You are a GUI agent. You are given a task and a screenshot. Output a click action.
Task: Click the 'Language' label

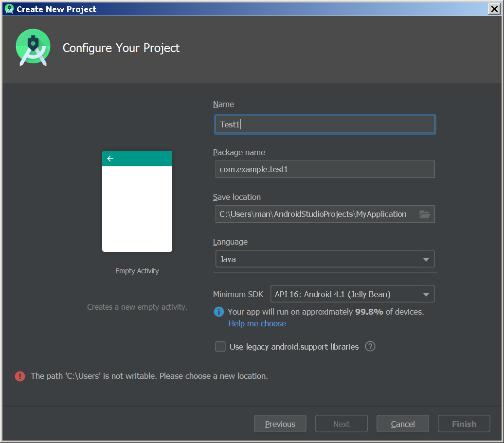231,242
